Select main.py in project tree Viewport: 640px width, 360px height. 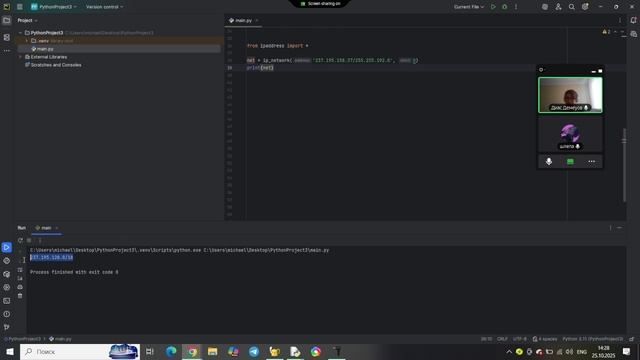(x=42, y=49)
